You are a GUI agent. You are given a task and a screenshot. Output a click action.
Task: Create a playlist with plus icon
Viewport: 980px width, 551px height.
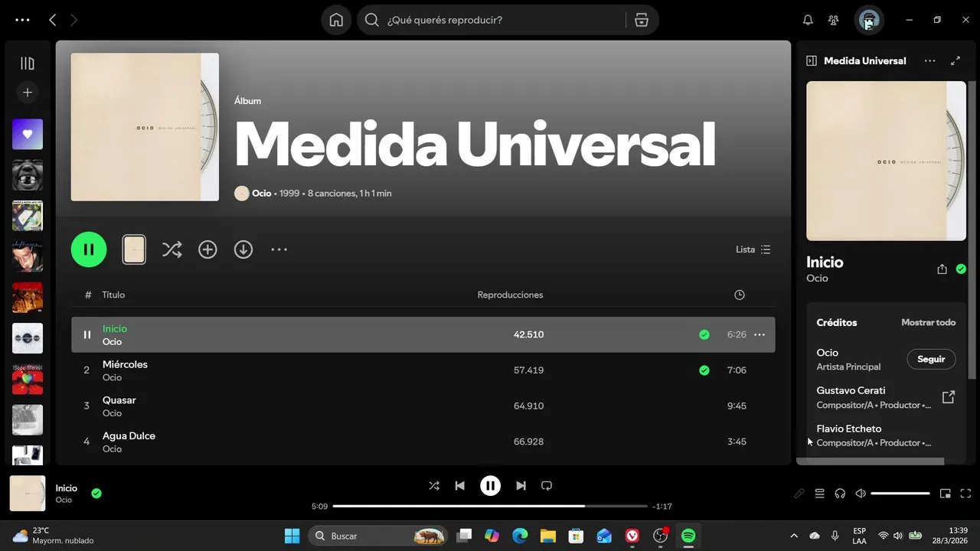pos(28,93)
